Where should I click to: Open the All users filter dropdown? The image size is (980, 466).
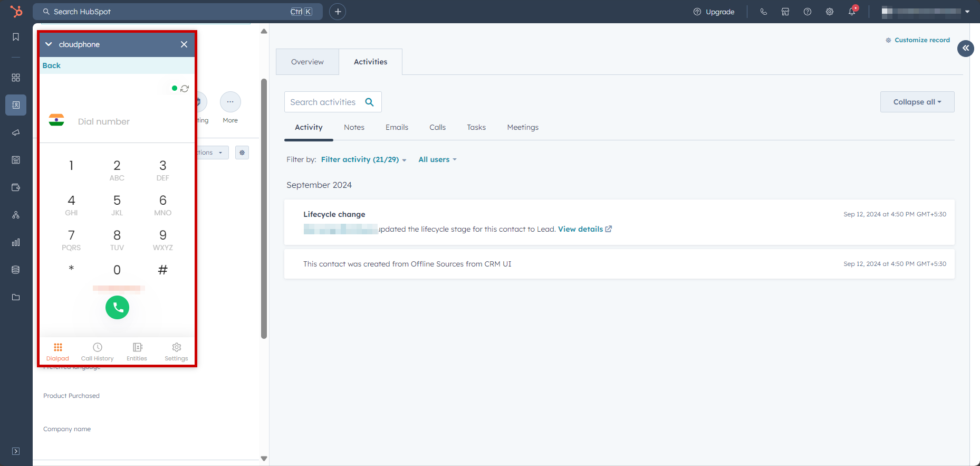(x=437, y=159)
